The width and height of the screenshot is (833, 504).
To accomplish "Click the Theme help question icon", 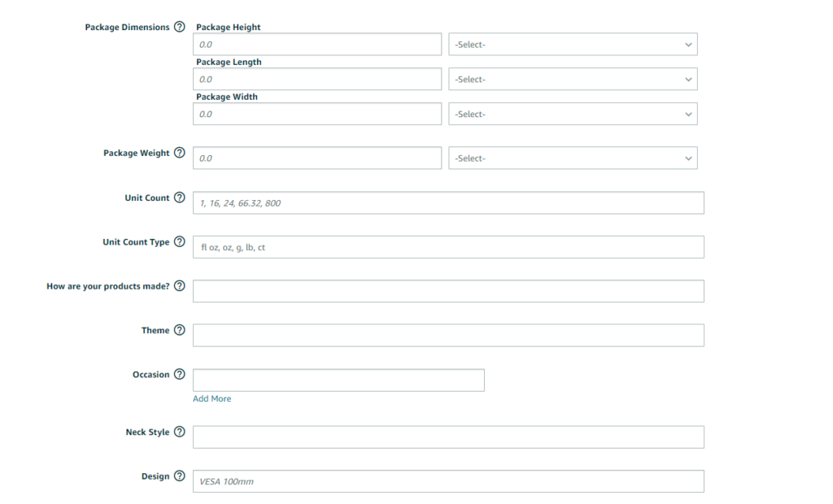I will (180, 330).
